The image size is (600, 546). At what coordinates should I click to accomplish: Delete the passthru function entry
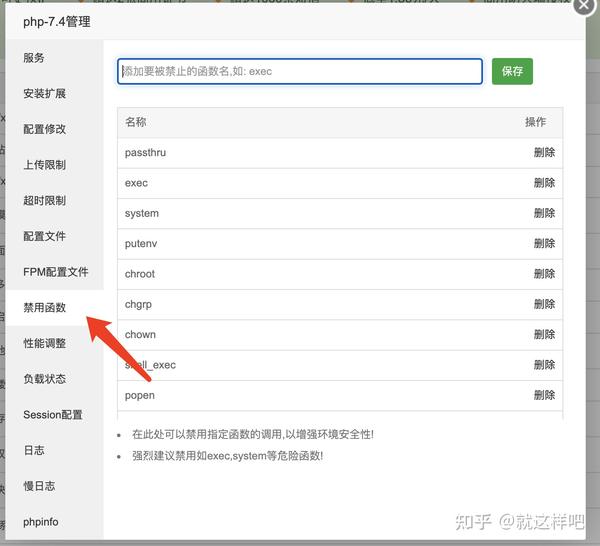544,153
